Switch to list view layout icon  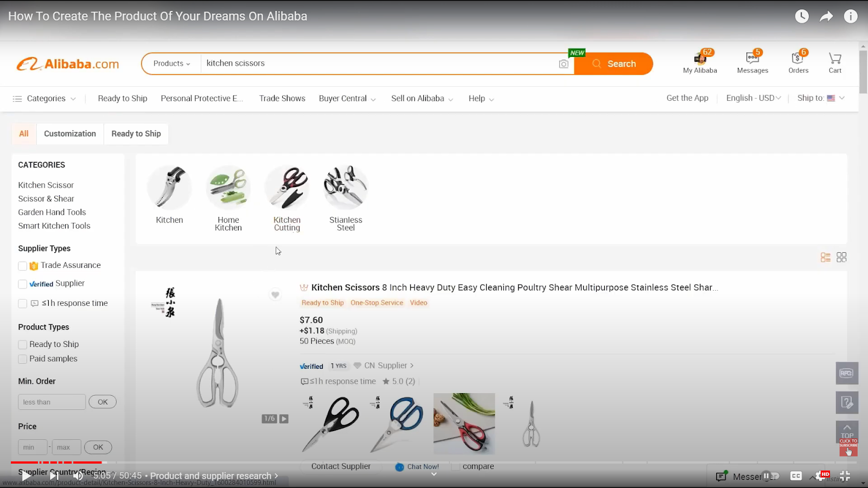tap(826, 258)
